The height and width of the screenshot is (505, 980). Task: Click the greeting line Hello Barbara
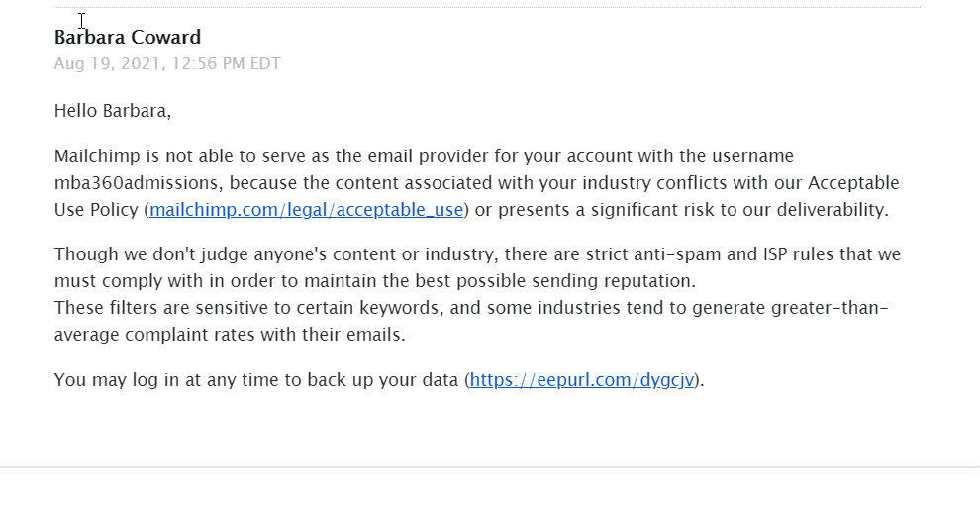[113, 111]
